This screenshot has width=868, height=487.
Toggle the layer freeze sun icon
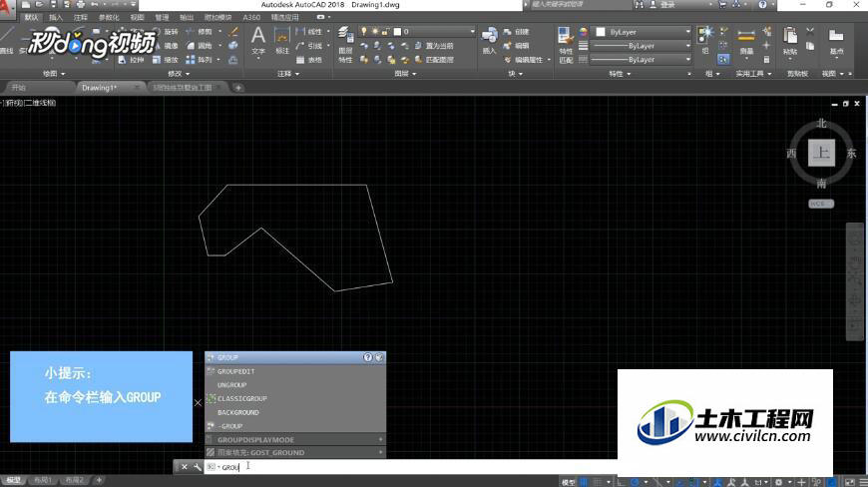tap(375, 32)
